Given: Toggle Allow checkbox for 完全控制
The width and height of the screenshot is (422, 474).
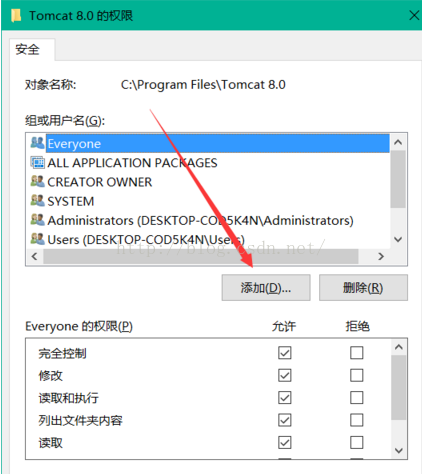Looking at the screenshot, I should tap(285, 353).
